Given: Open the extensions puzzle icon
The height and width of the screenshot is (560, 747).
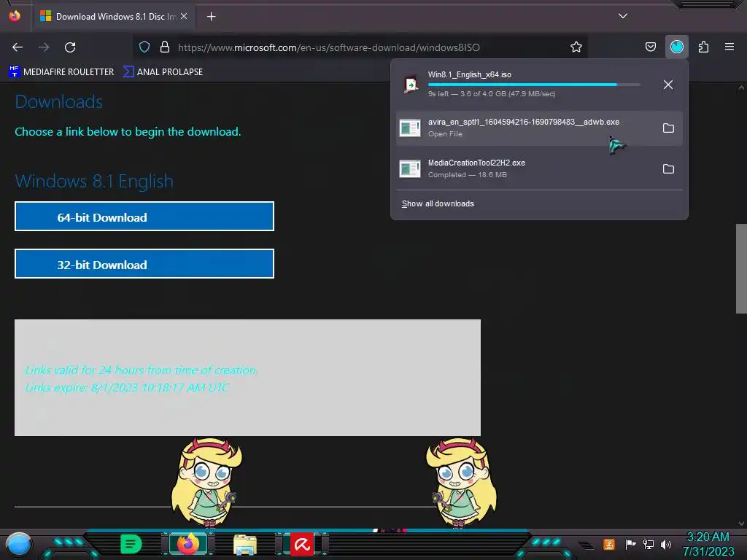Looking at the screenshot, I should coord(703,47).
